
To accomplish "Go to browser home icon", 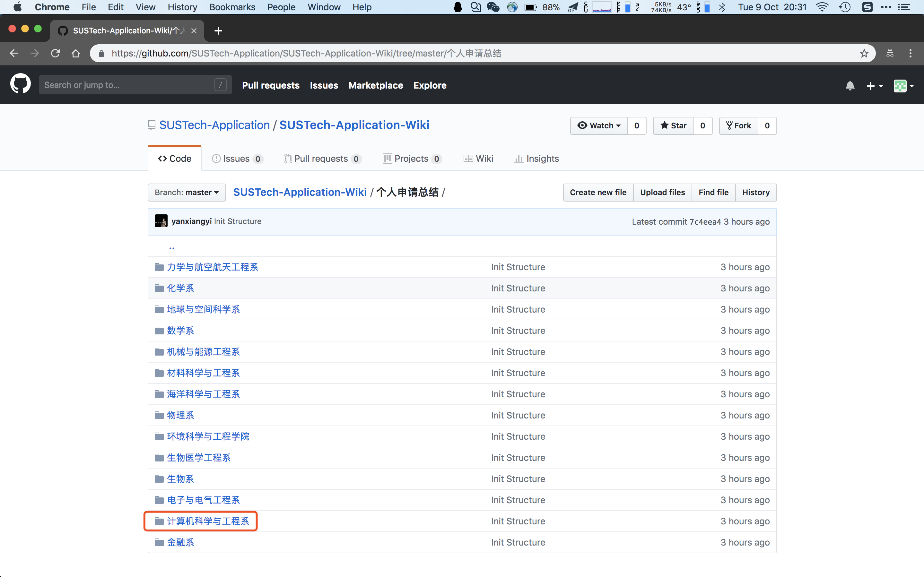I will tap(75, 53).
